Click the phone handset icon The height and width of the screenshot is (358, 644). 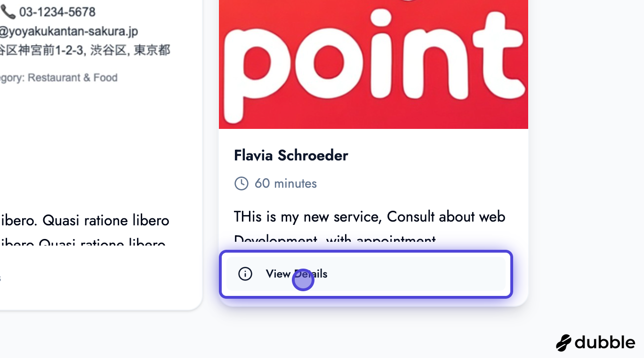(x=8, y=12)
